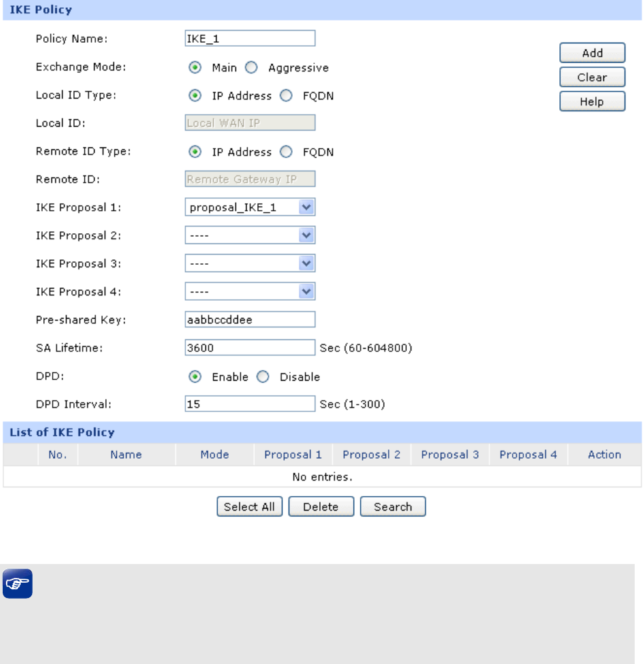Image resolution: width=644 pixels, height=664 pixels.
Task: Focus the Policy Name field
Action: point(250,38)
